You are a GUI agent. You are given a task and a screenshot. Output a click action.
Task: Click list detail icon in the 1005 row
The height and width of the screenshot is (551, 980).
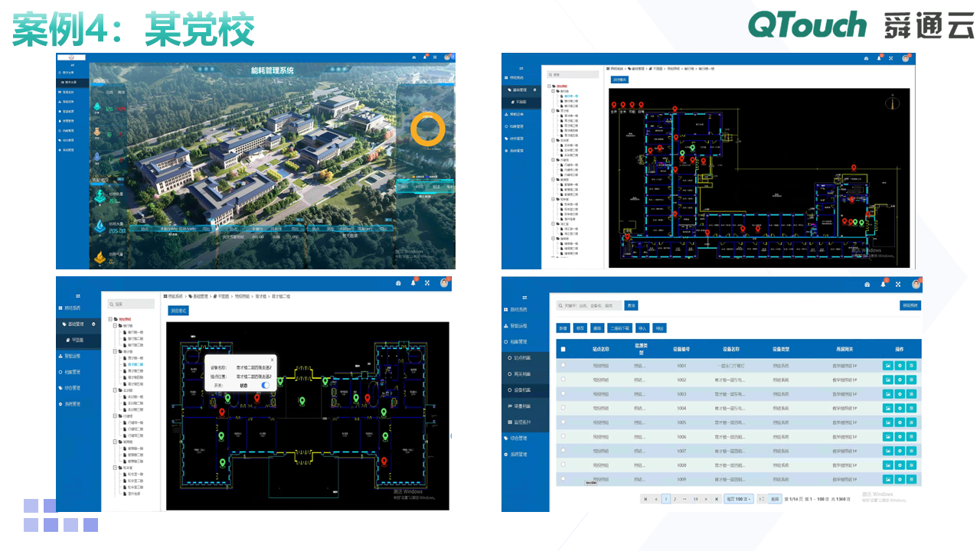911,422
